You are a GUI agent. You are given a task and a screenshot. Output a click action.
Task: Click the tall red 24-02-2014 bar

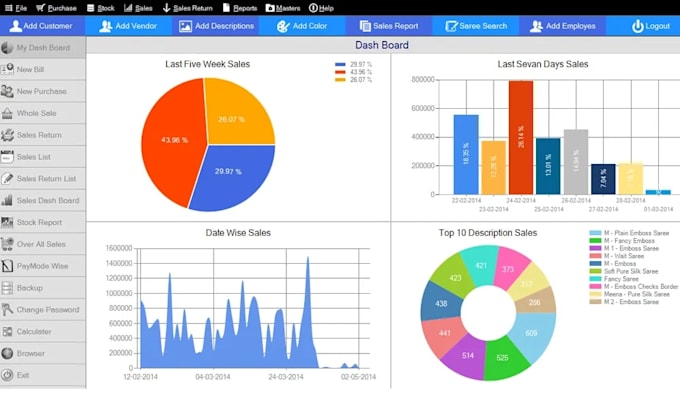click(521, 138)
